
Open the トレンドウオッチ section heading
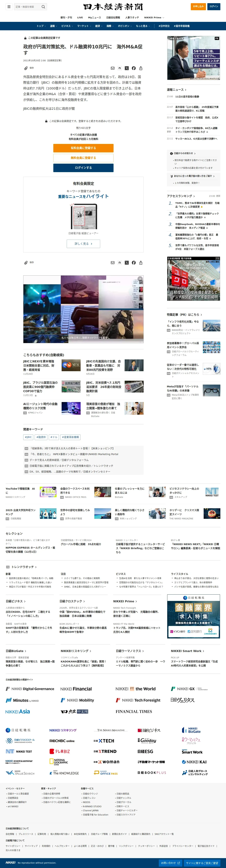[x=24, y=567]
